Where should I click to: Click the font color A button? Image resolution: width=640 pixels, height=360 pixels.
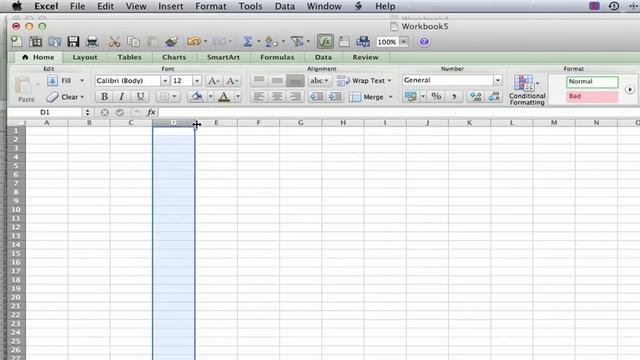[x=224, y=97]
